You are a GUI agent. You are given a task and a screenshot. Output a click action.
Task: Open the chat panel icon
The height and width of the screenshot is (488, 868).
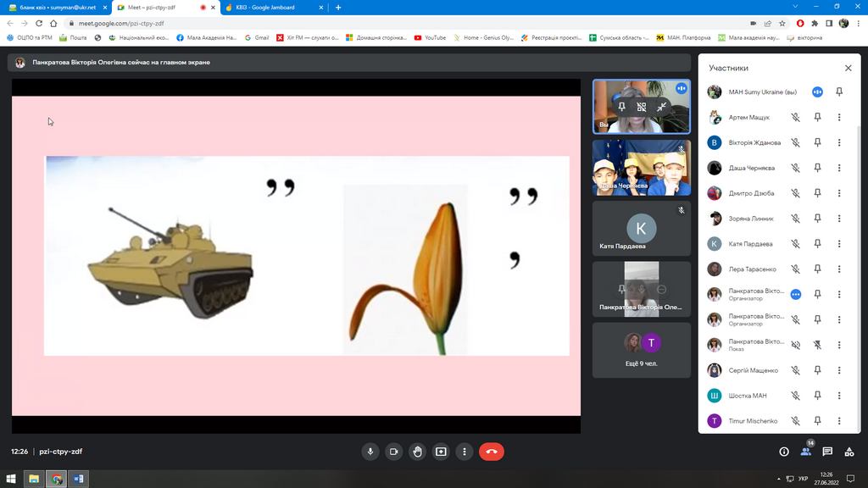click(x=827, y=452)
